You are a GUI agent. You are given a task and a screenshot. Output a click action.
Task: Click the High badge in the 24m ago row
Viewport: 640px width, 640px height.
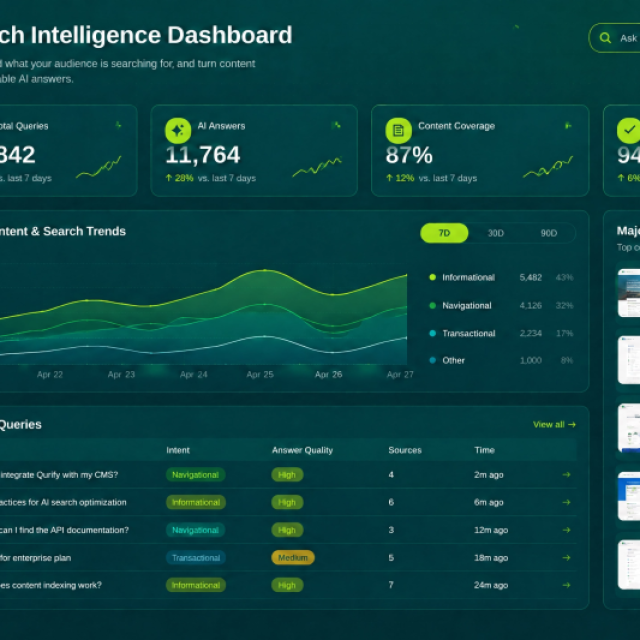(x=287, y=585)
